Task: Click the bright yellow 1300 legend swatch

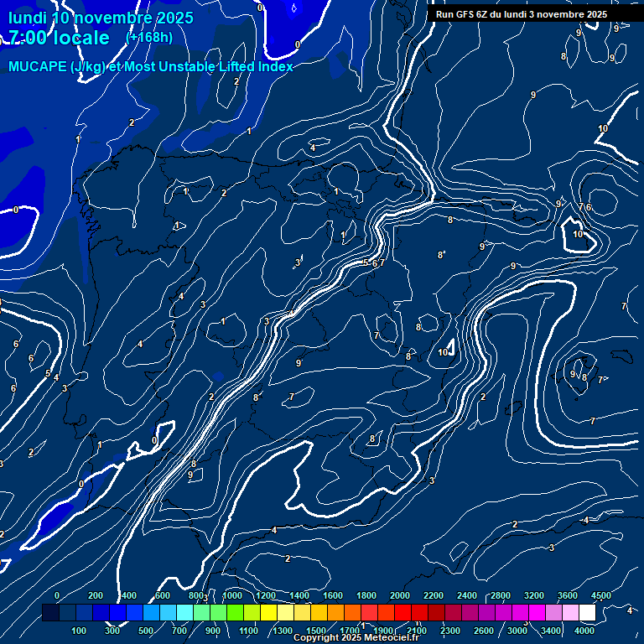Action: (x=268, y=613)
